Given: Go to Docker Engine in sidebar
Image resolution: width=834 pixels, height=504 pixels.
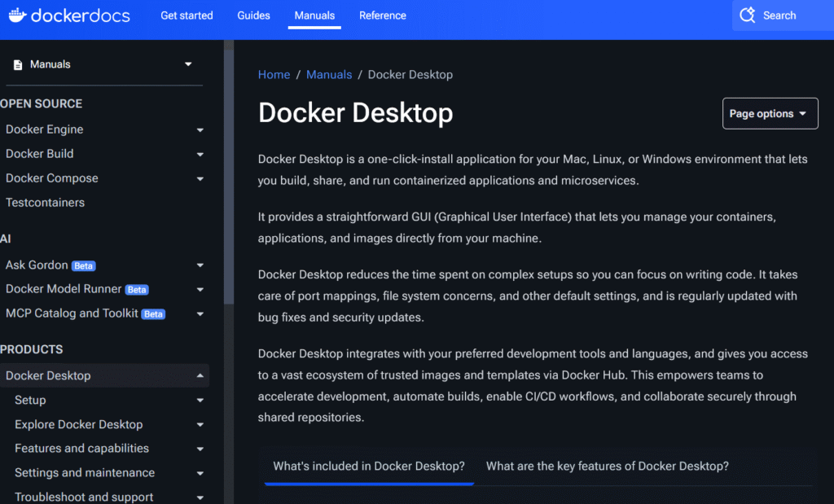Looking at the screenshot, I should 45,129.
